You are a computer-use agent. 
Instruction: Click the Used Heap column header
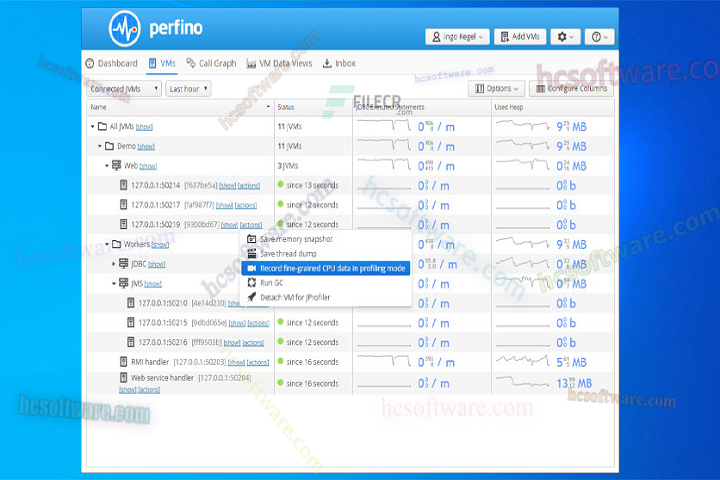point(552,107)
